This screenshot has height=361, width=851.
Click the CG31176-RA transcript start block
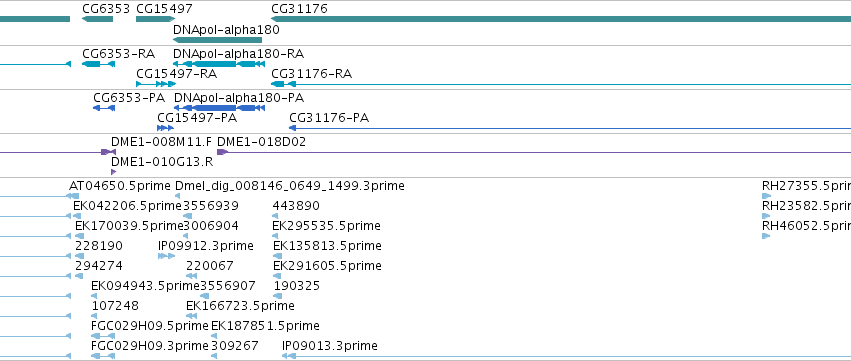[278, 84]
